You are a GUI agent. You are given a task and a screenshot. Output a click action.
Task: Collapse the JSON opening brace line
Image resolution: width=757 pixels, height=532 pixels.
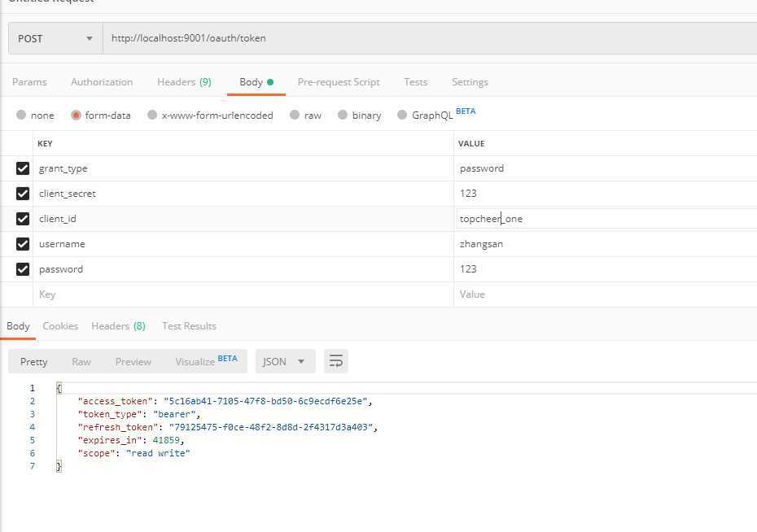click(x=59, y=388)
